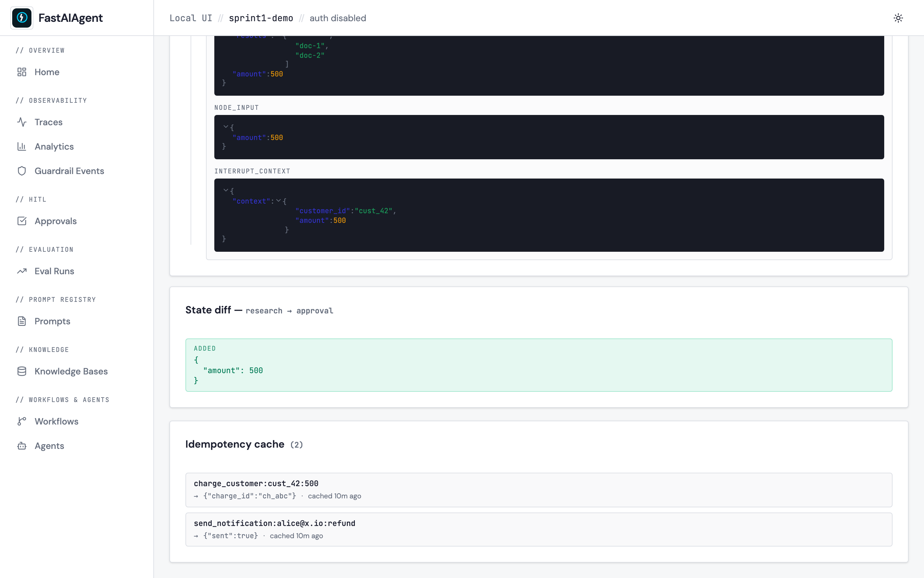The width and height of the screenshot is (924, 578).
Task: Click the Idempotency cache count (2)
Action: click(297, 445)
